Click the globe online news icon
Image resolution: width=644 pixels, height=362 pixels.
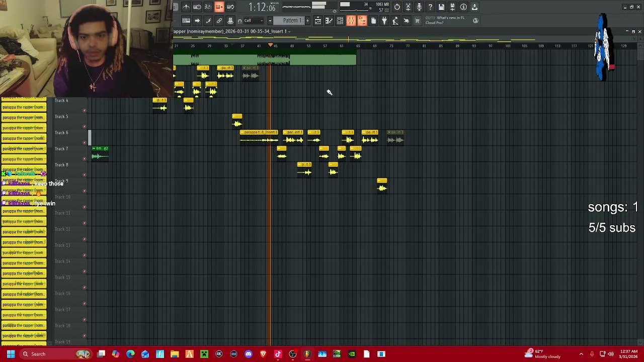click(475, 21)
